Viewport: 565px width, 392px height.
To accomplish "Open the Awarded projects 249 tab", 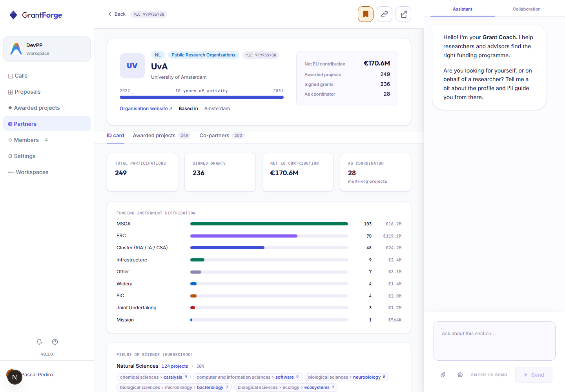I will coord(161,136).
